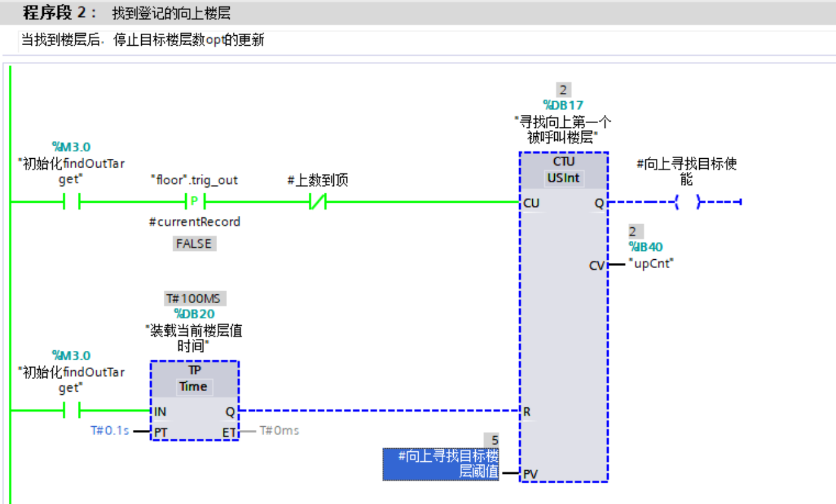This screenshot has height=504, width=836.
Task: Select the output coil #向上寻找目标使能
Action: [x=687, y=202]
